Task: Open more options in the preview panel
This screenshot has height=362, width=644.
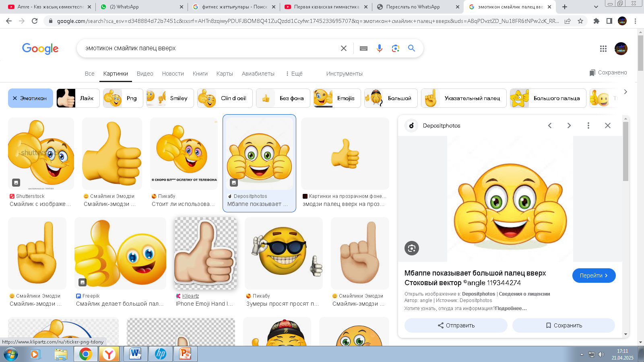Action: click(588, 125)
